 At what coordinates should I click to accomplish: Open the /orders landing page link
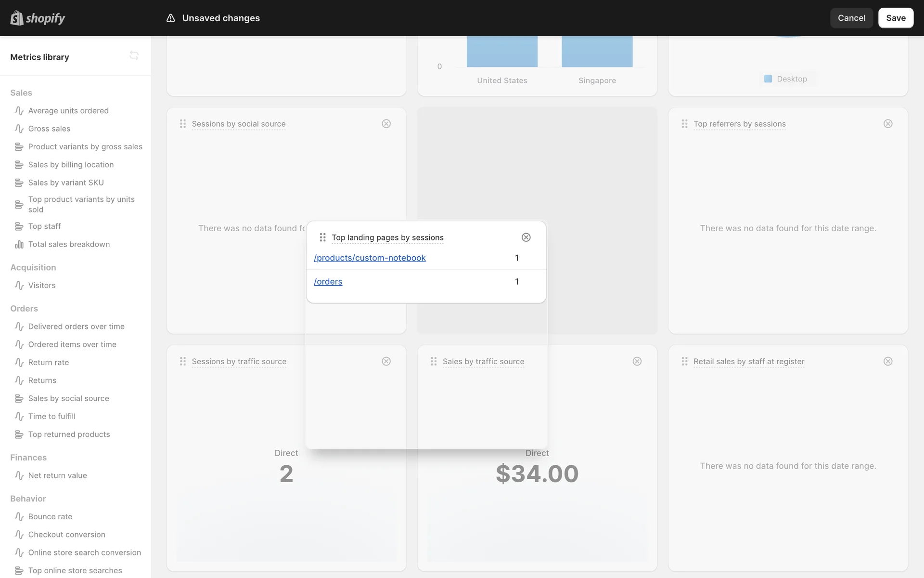coord(328,282)
